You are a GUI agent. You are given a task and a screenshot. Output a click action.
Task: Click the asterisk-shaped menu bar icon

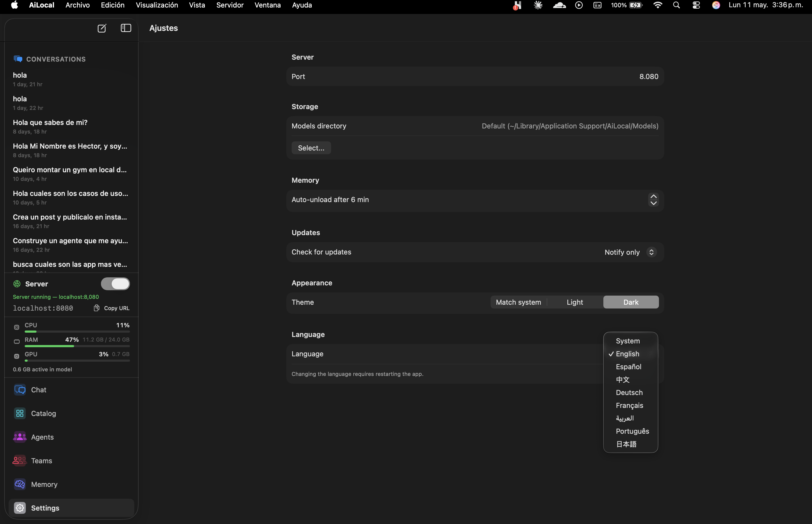coord(538,5)
